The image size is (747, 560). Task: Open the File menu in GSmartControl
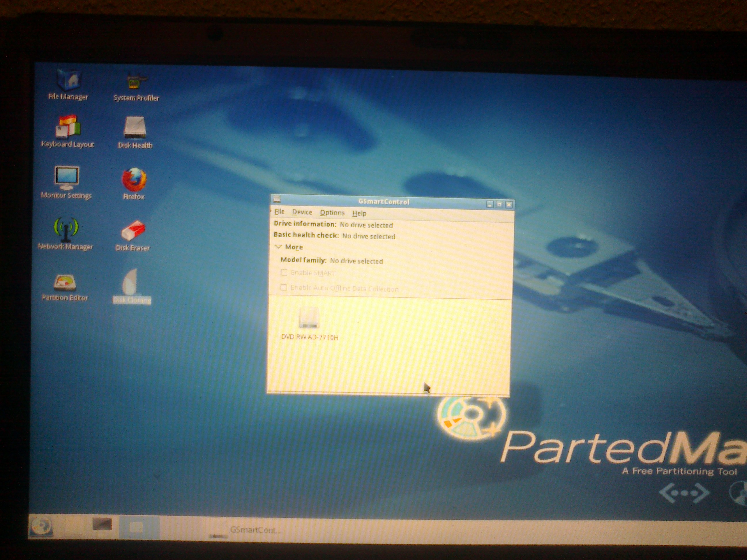[x=279, y=212]
